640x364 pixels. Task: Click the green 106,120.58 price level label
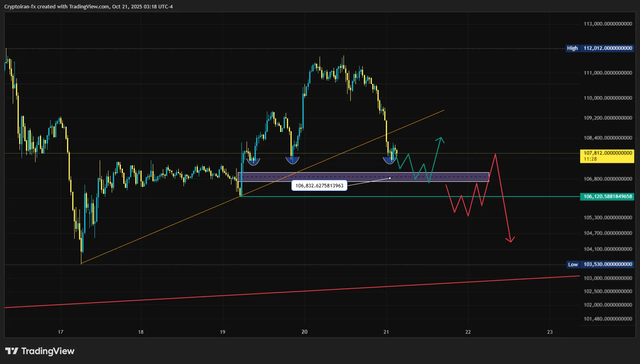coord(606,197)
